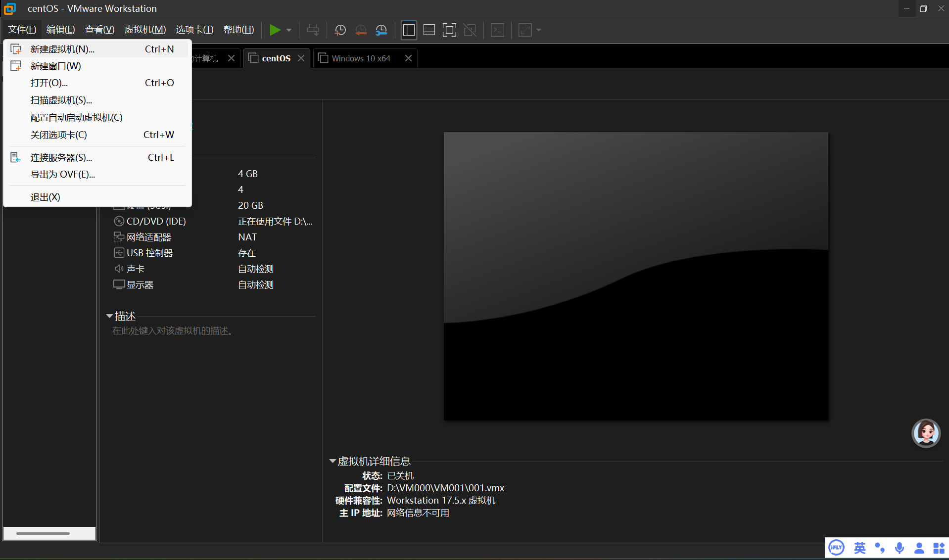
Task: Click the virtual machine screen preview thumbnail
Action: click(x=636, y=276)
